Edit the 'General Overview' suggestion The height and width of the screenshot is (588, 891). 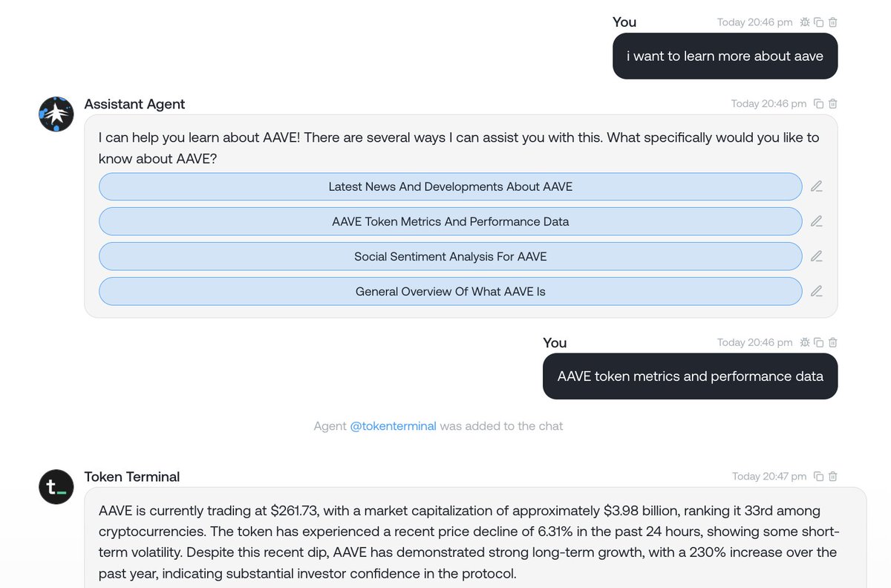(816, 291)
